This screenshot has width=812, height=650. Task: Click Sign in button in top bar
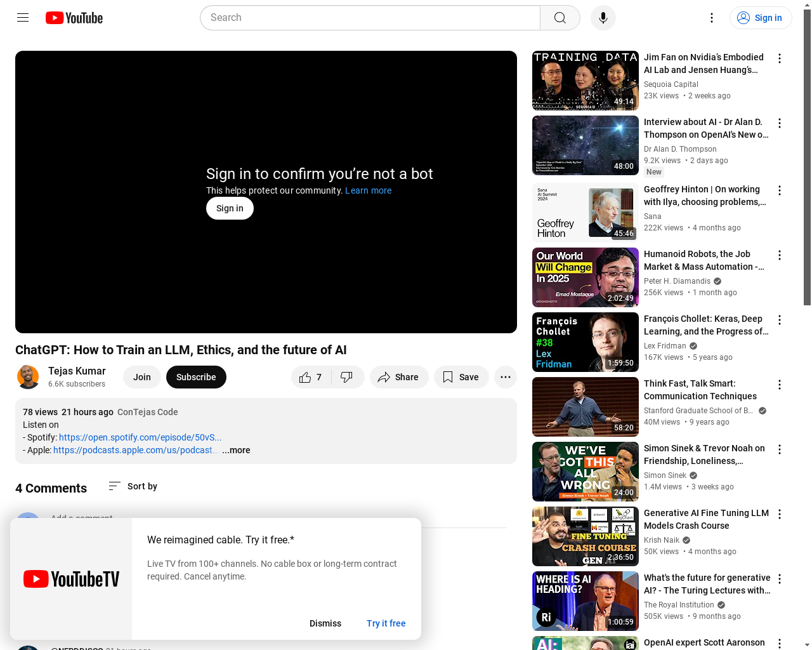[x=761, y=18]
